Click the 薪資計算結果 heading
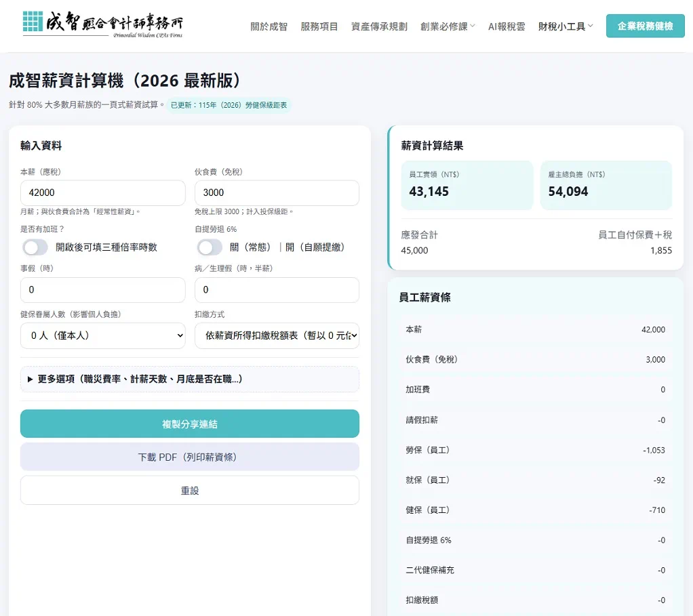 click(432, 146)
